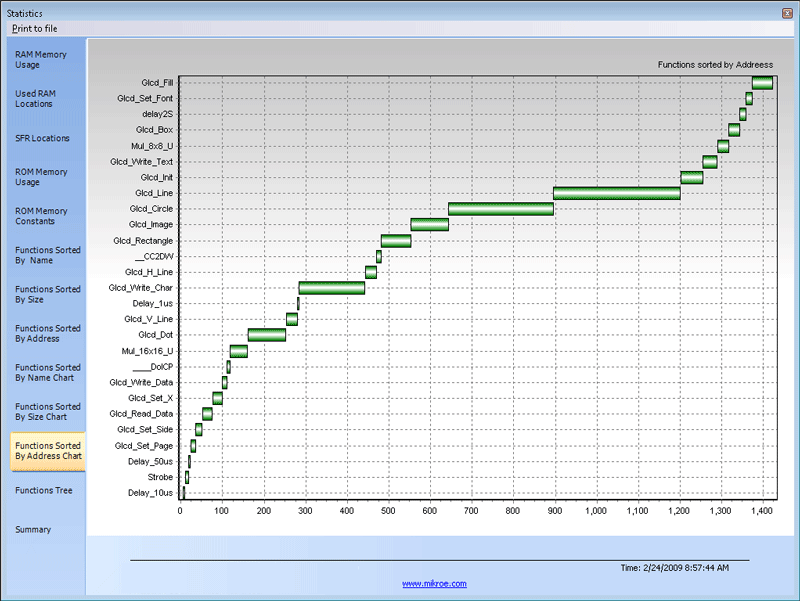Click the Glcd_Init bar in chart

692,178
